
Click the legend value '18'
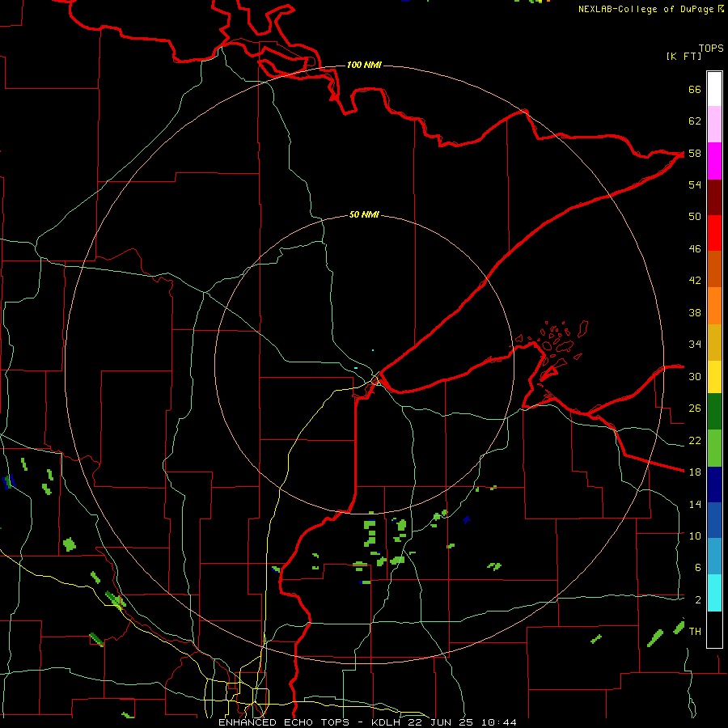[695, 472]
